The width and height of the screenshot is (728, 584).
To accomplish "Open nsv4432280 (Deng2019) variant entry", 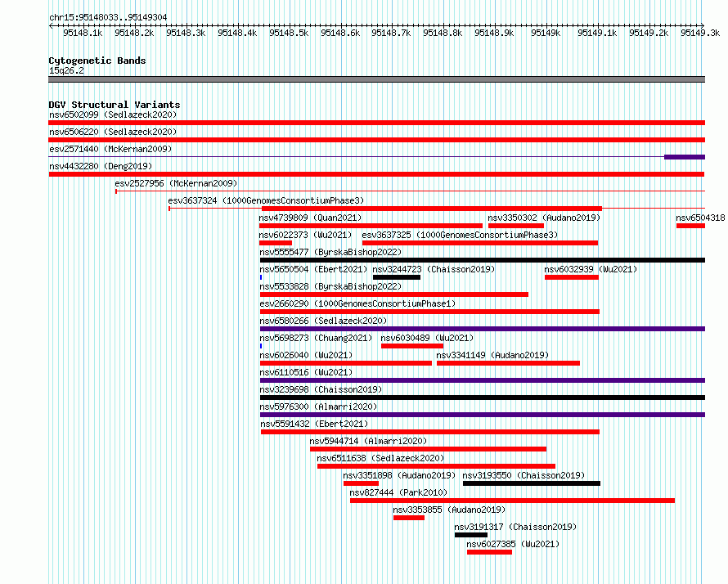I will (x=101, y=166).
